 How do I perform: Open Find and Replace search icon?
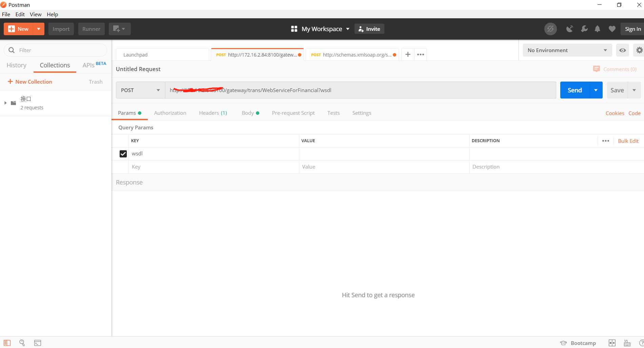pyautogui.click(x=22, y=343)
